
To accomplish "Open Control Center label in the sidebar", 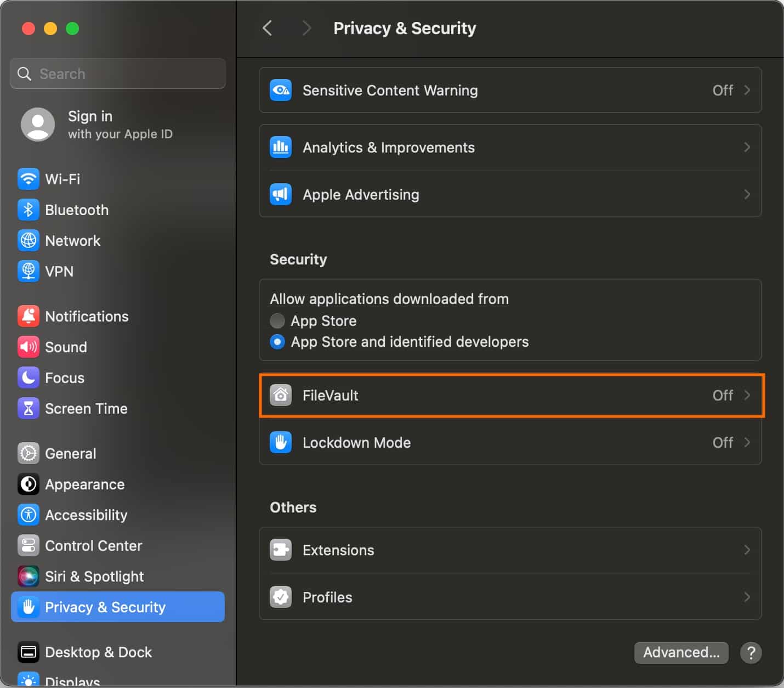I will pos(93,545).
